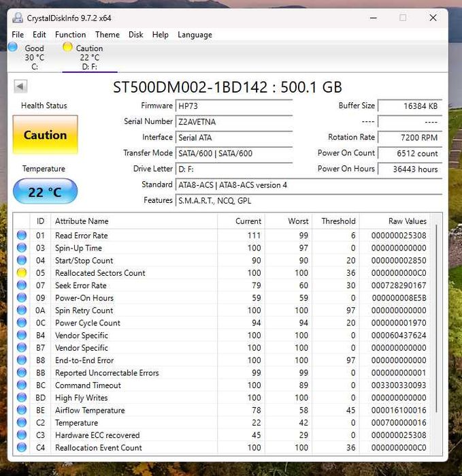Click the Drive Letter field D: F:
462x476 pixels.
pos(234,169)
